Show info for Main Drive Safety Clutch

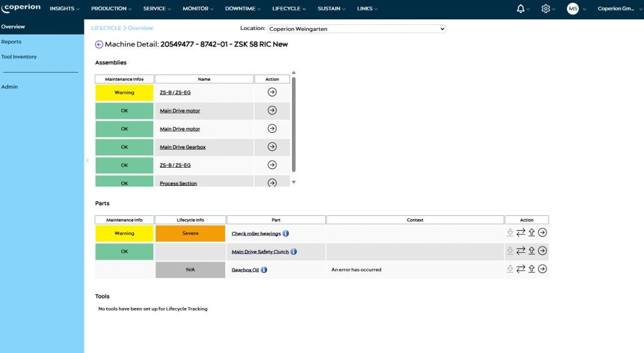coord(293,252)
